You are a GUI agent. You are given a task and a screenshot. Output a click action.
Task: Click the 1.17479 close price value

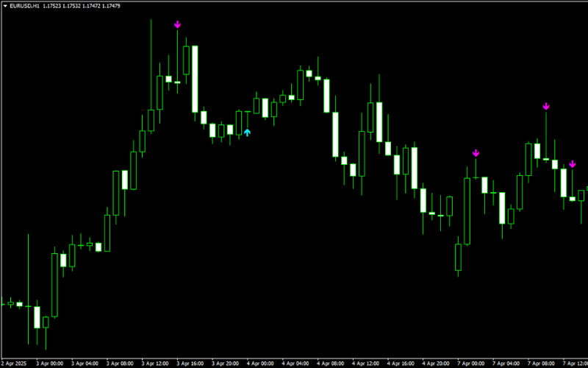coord(111,6)
